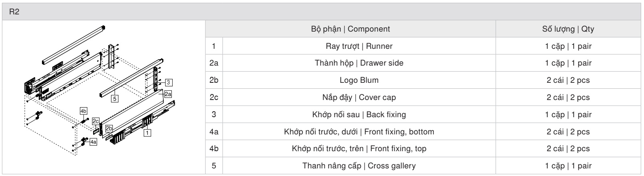644x176 pixels.
Task: Select the 'Nắp đậy | Cover cap' row
Action: [x=423, y=98]
